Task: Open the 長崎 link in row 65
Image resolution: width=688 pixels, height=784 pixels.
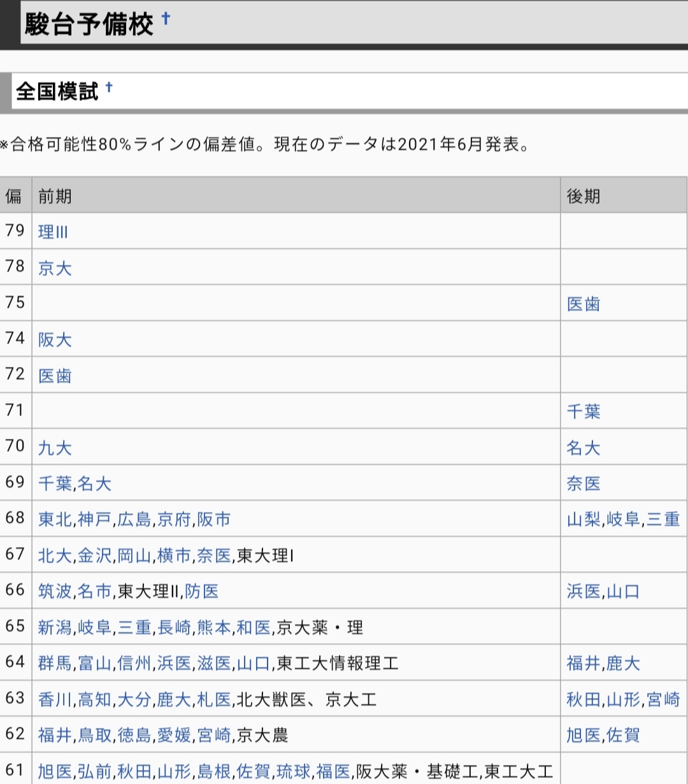Action: [x=174, y=627]
